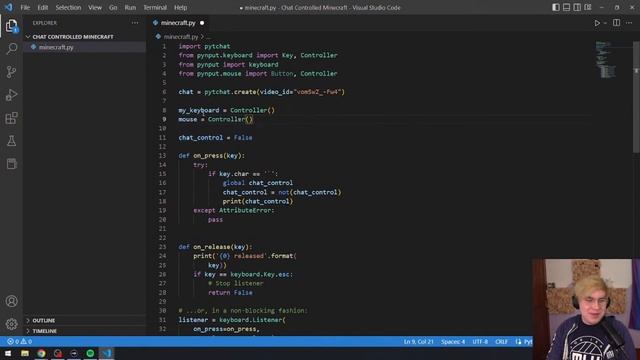Screen dimensions: 640x360
Task: Open the Terminal menu
Action: click(x=155, y=7)
